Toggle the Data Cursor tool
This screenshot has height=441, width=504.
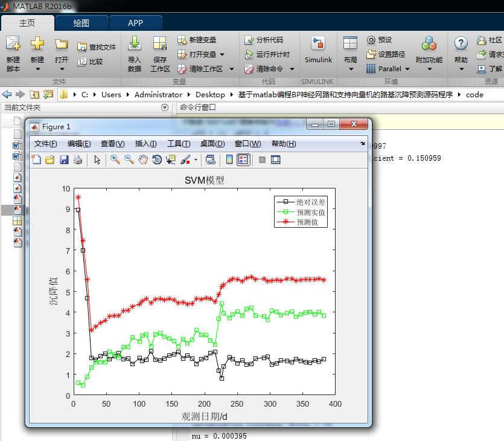pos(171,159)
